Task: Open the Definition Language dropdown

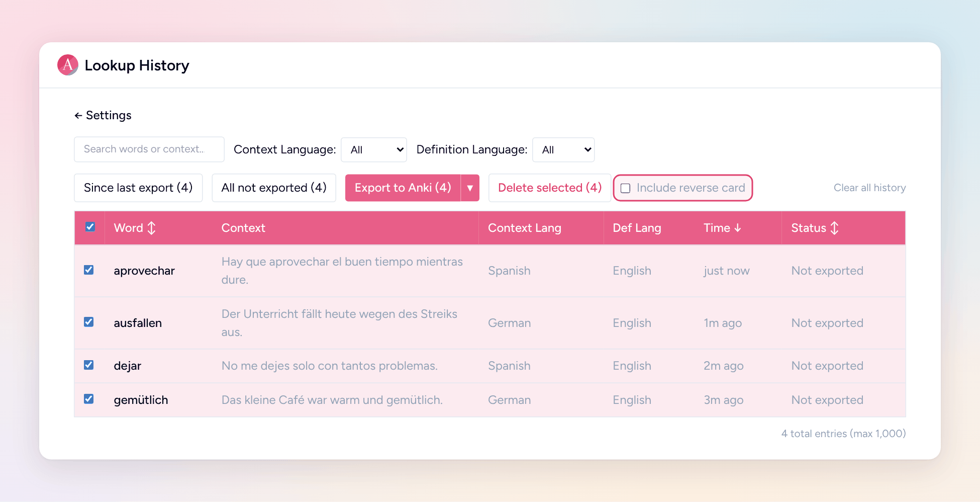Action: 563,150
